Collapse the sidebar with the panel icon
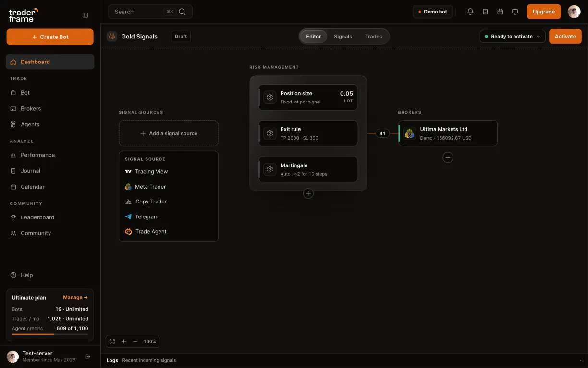Viewport: 588px width, 368px height. (86, 15)
